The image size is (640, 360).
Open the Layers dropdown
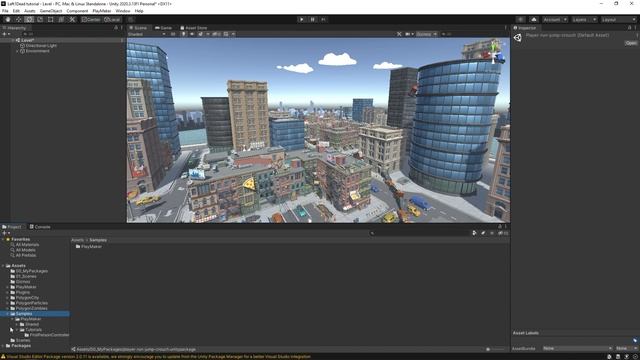(584, 19)
